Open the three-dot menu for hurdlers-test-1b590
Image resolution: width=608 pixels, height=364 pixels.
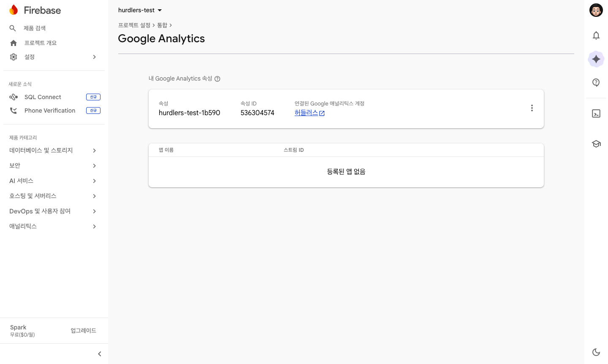(532, 108)
